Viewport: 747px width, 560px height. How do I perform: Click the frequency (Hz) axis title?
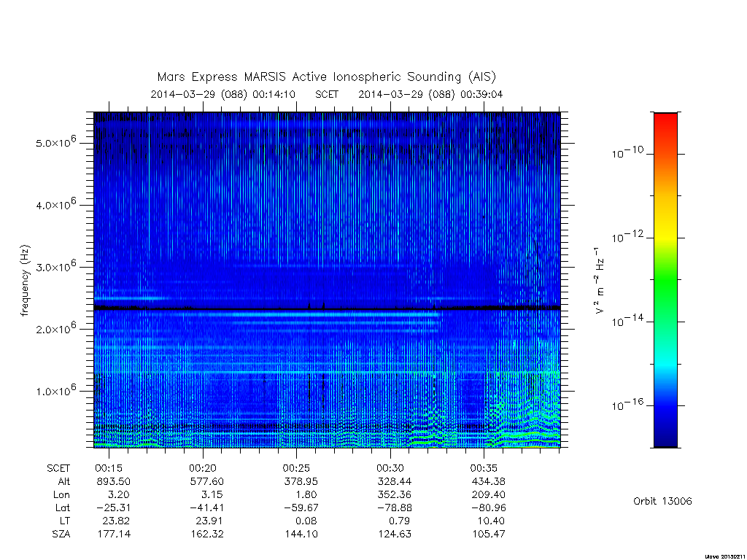tap(26, 280)
